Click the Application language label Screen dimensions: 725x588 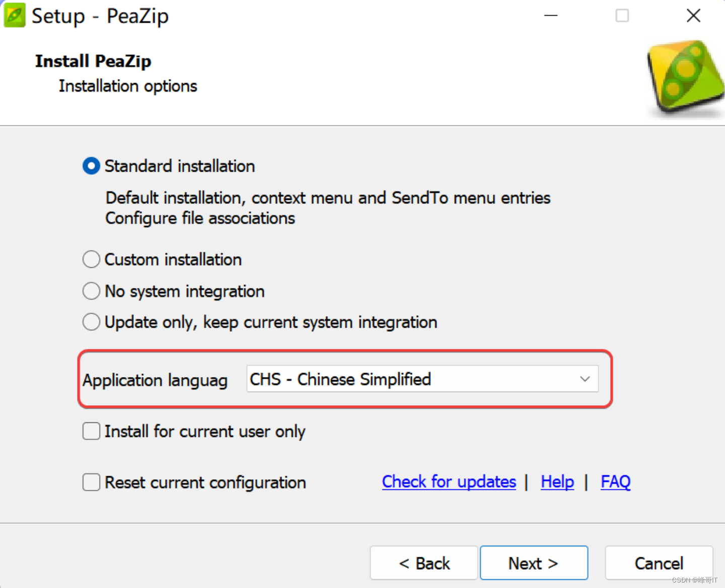coord(155,381)
